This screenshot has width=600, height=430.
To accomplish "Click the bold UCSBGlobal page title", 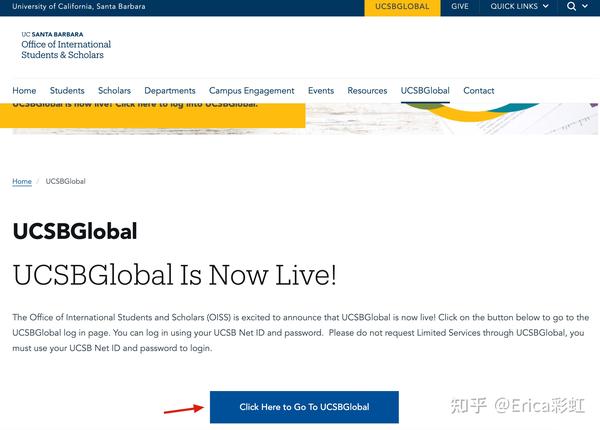I will [x=75, y=231].
